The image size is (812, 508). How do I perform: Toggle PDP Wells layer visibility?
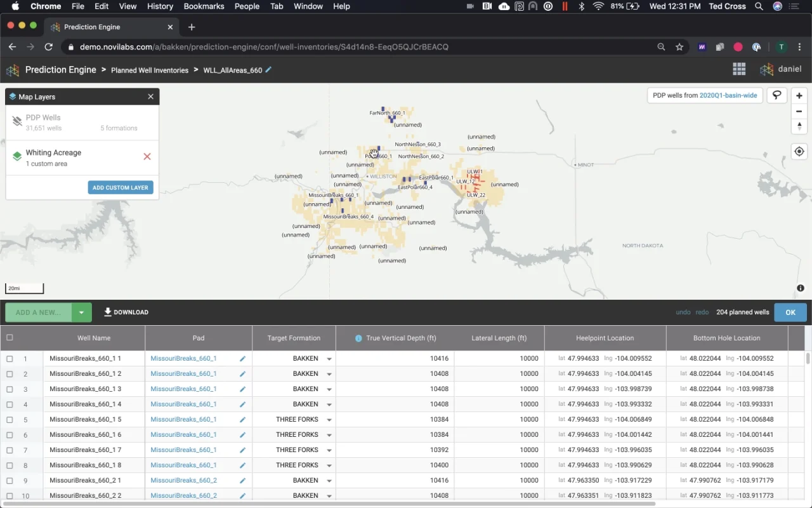[17, 121]
